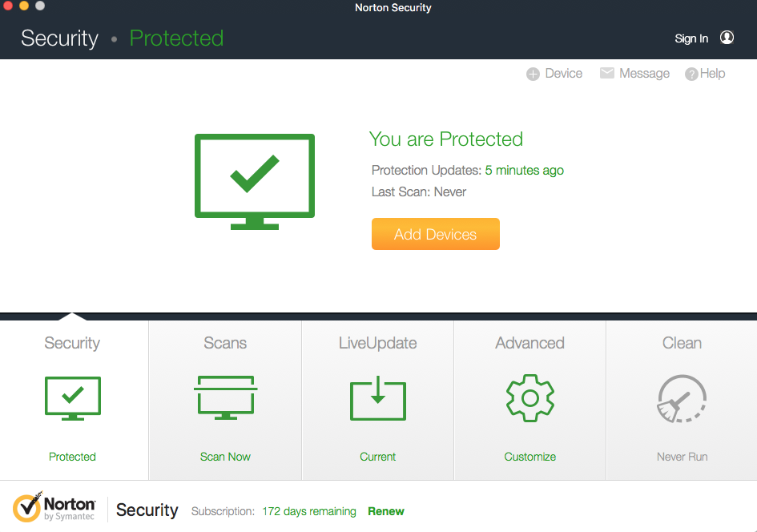
Task: Switch to the Scans tab label
Action: click(x=225, y=343)
